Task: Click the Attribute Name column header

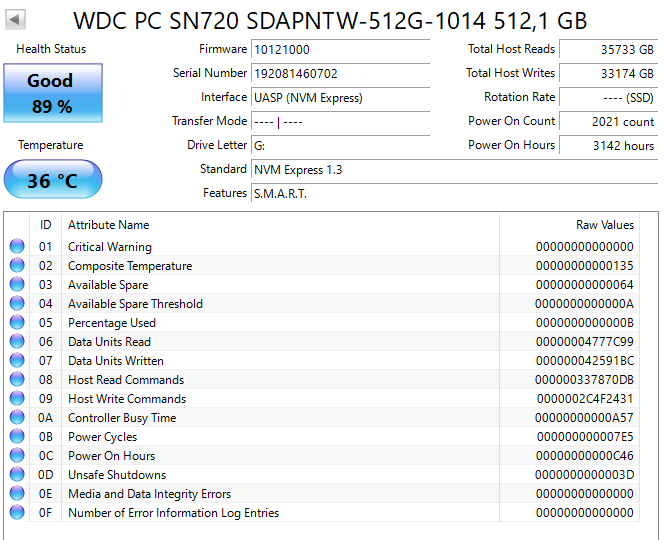Action: click(108, 225)
